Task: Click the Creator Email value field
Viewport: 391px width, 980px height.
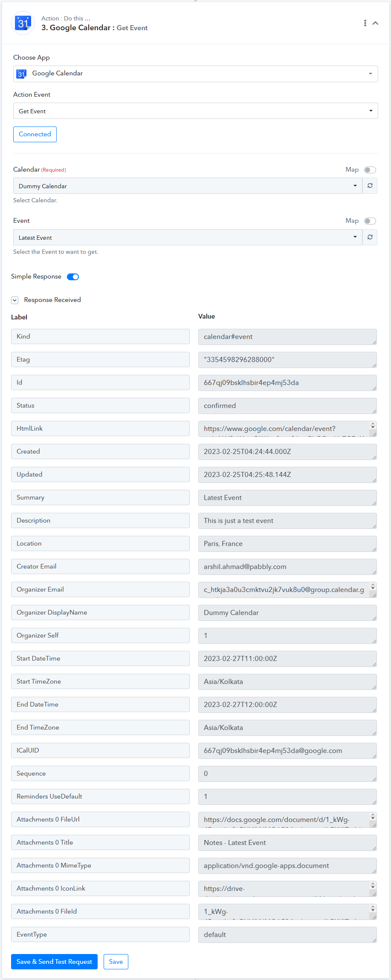Action: [x=287, y=567]
